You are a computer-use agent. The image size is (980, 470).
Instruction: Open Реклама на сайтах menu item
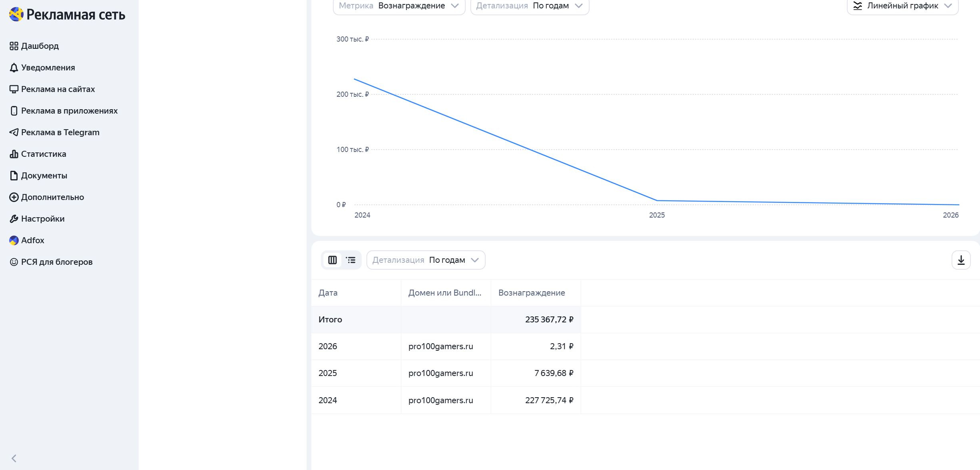[x=58, y=89]
